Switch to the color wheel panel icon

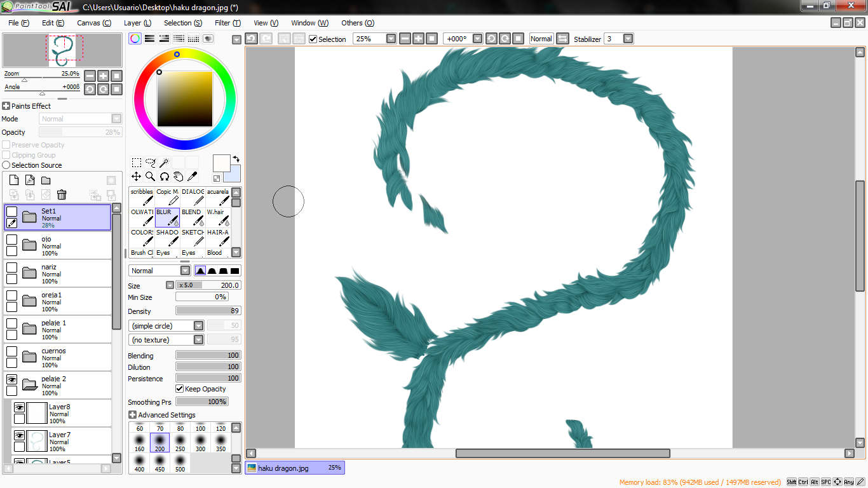tap(135, 39)
